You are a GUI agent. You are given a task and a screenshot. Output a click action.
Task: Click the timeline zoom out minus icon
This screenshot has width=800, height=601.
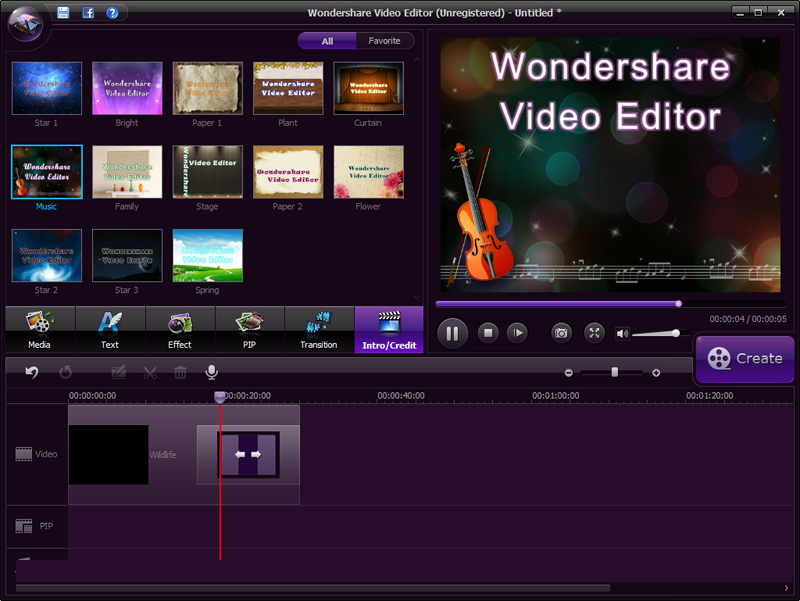click(569, 373)
